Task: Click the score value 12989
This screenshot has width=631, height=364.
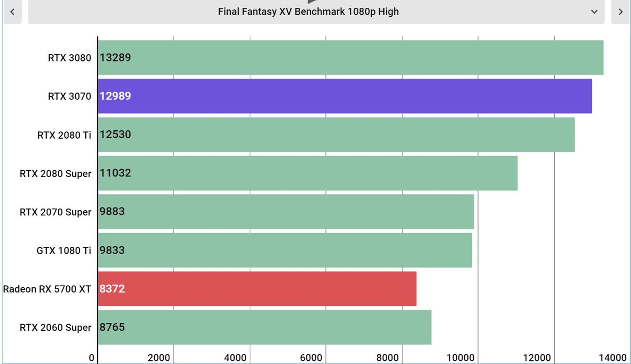Action: [116, 96]
